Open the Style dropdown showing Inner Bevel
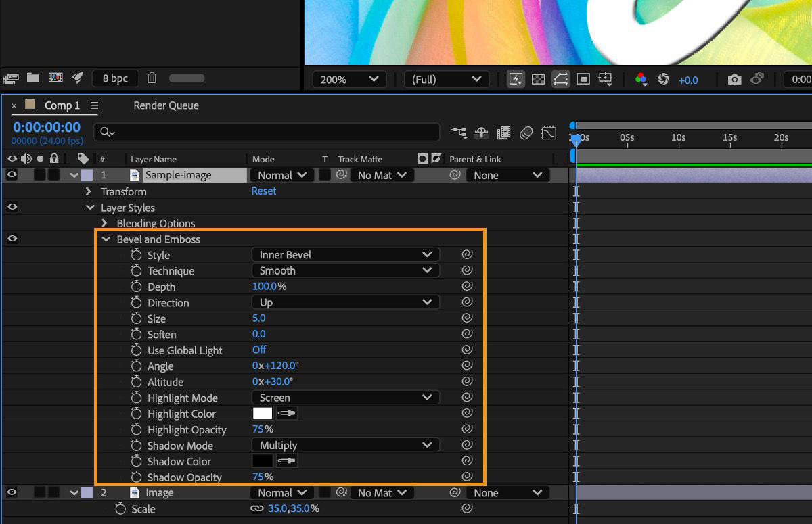Image resolution: width=812 pixels, height=524 pixels. pos(345,255)
